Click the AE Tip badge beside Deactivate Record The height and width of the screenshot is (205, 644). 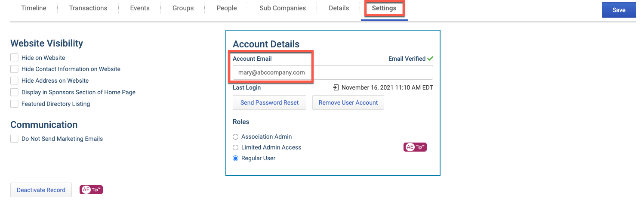(91, 189)
